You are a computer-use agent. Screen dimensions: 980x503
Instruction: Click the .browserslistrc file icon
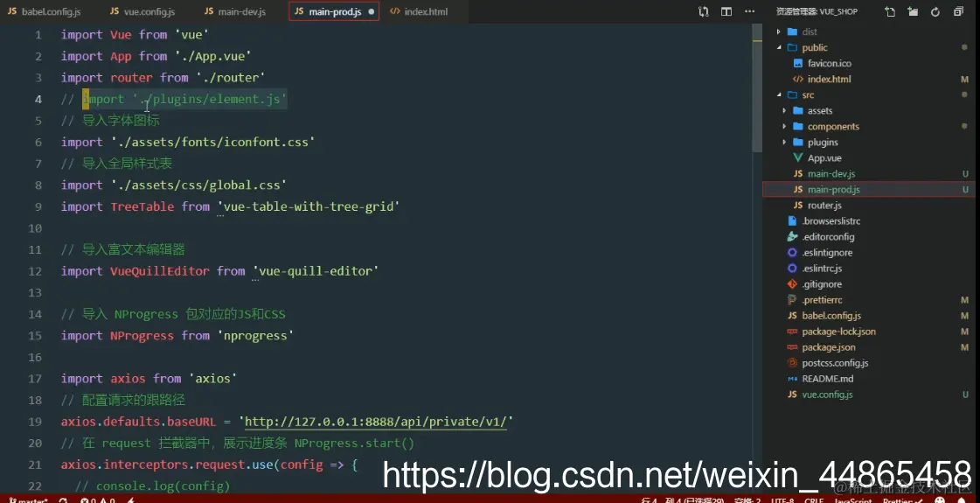793,220
